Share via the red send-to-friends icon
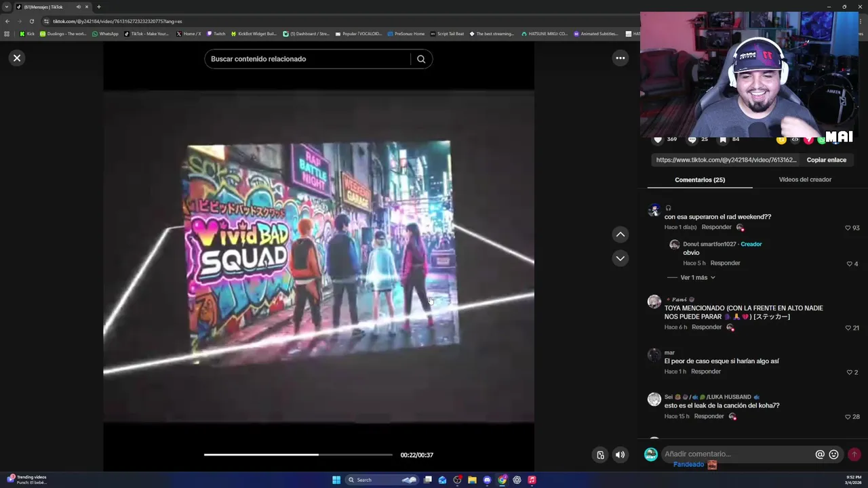This screenshot has height=488, width=868. [808, 140]
